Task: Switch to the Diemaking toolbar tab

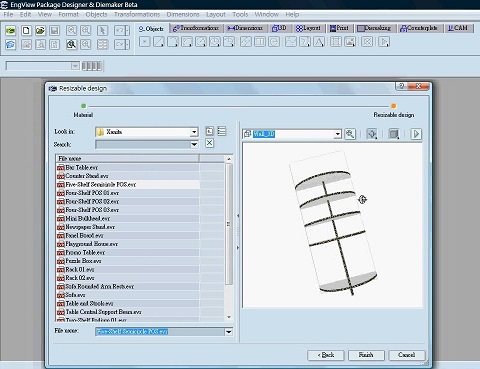Action: tap(374, 28)
